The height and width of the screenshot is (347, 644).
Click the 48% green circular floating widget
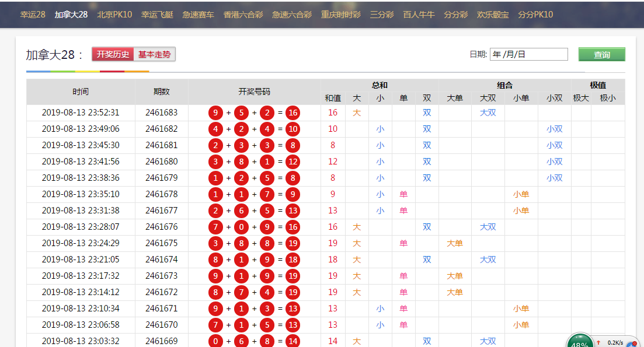[580, 341]
